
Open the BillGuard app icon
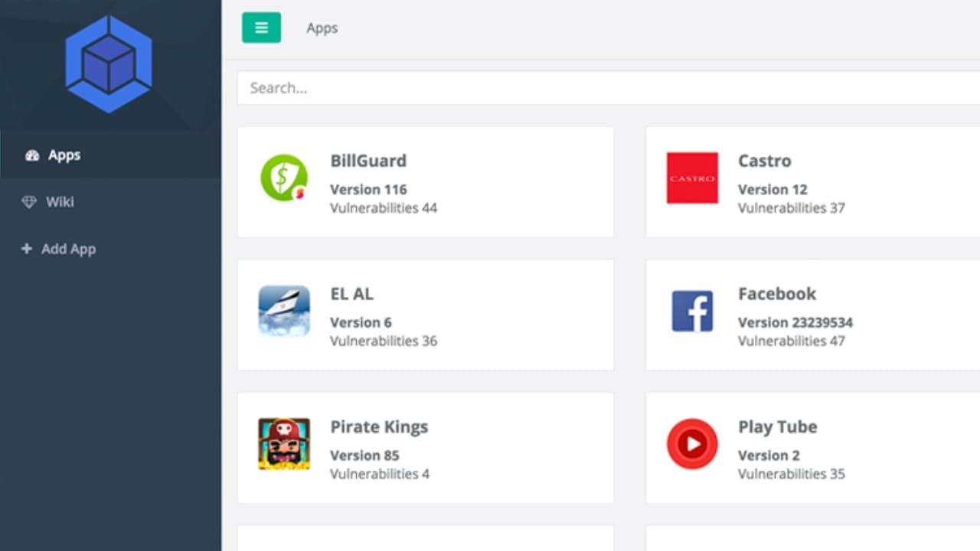[284, 178]
